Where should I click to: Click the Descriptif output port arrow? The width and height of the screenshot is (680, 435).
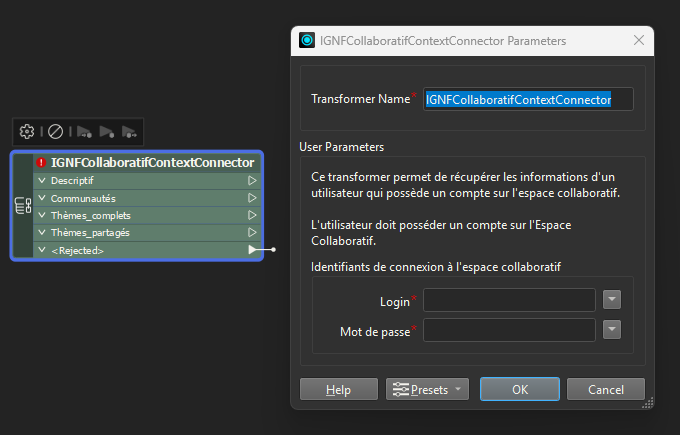252,180
